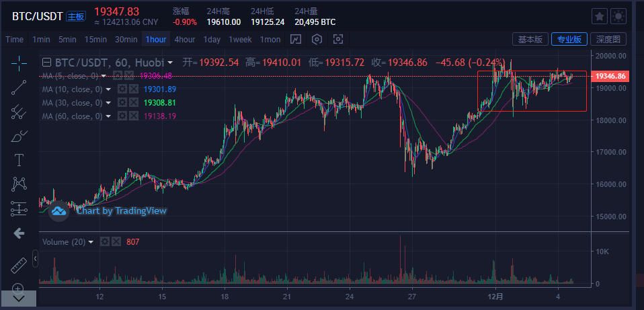This screenshot has width=644, height=310.
Task: Open settings for MA 60 indicator
Action: 122,116
